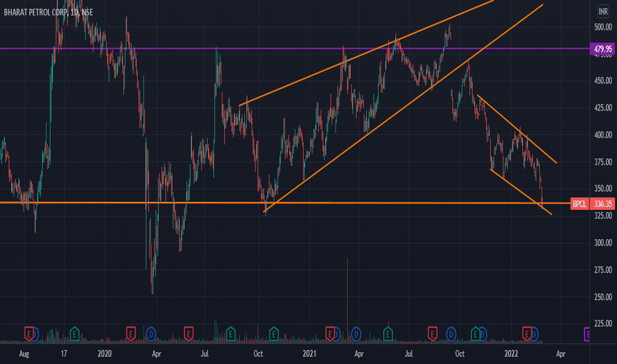Image resolution: width=617 pixels, height=364 pixels.
Task: Open purple upcoming earnings marker past Apr 2022
Action: 587,334
